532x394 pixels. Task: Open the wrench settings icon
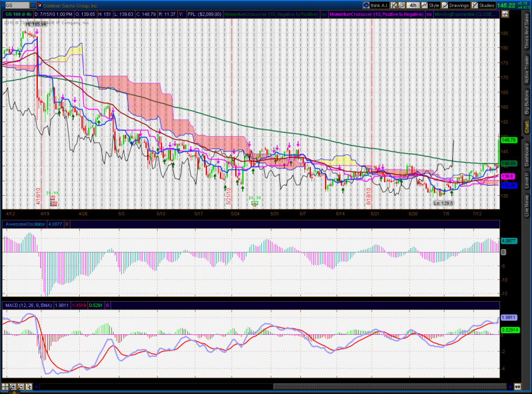401,5
